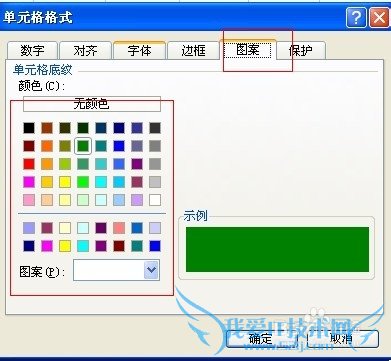Switch to the 数字 tab

32,51
